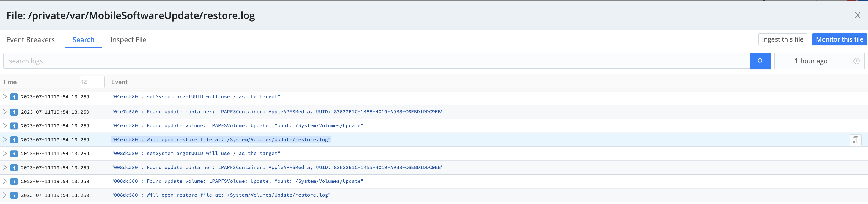868x204 pixels.
Task: Click info icon on 04e7c580 update volume row
Action: click(x=14, y=126)
